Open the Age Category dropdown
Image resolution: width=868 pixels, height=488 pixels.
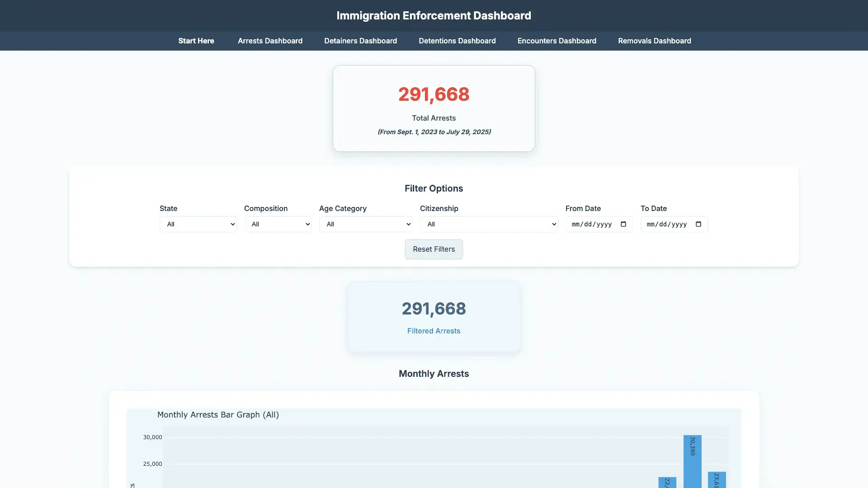click(366, 224)
